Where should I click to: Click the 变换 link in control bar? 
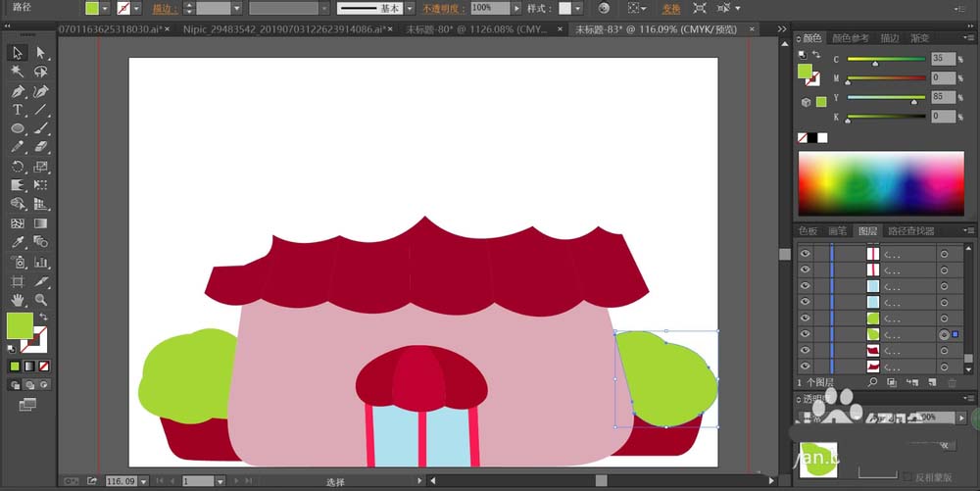pos(671,9)
